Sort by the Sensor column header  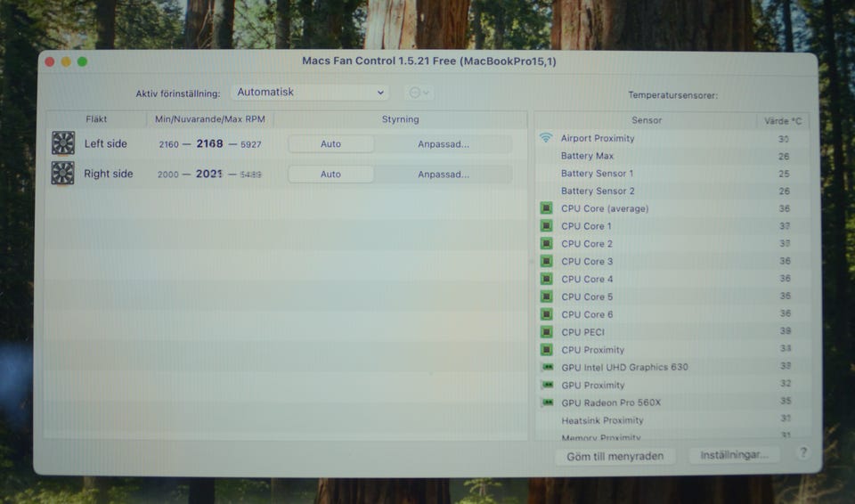click(x=647, y=120)
